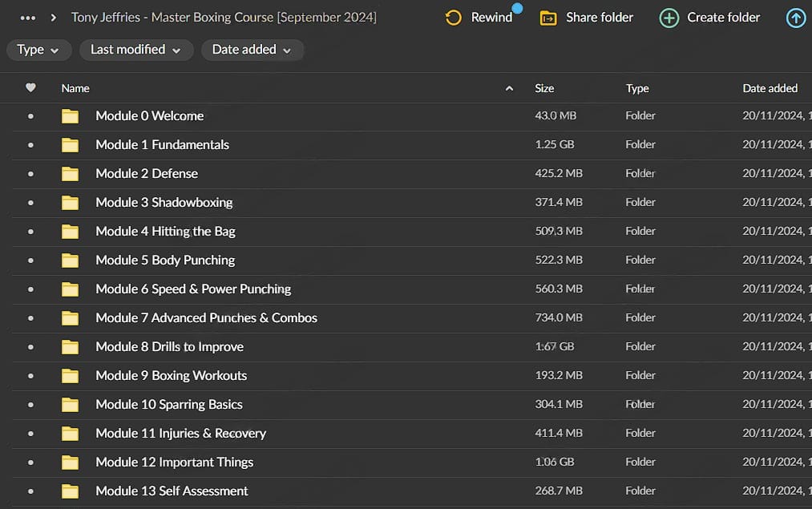
Task: Click the Create folder plus icon
Action: pos(669,18)
